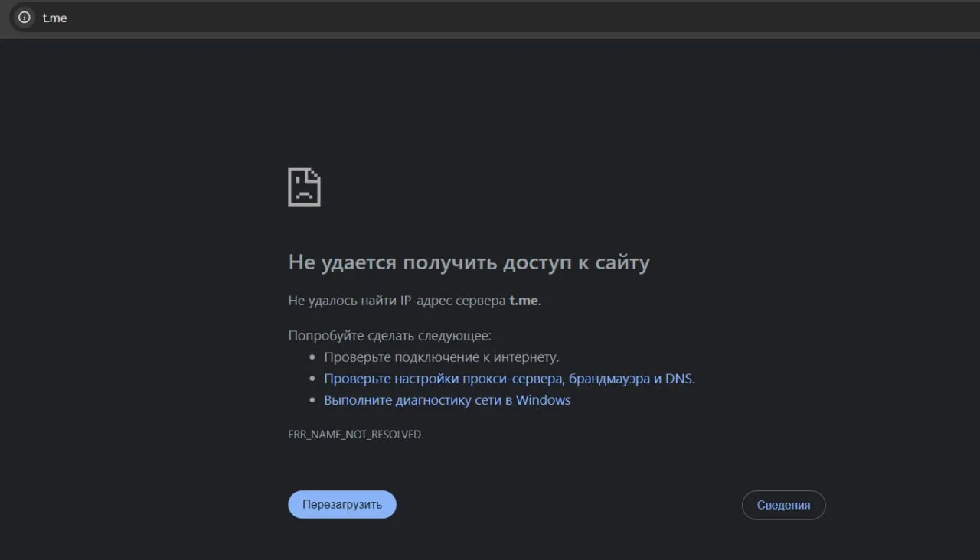Click the heading Не удается получить доступ к сайту
This screenshot has width=980, height=560.
point(469,262)
